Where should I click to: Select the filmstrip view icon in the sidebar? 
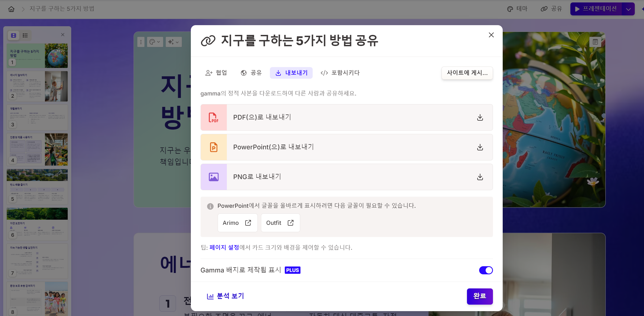[14, 35]
